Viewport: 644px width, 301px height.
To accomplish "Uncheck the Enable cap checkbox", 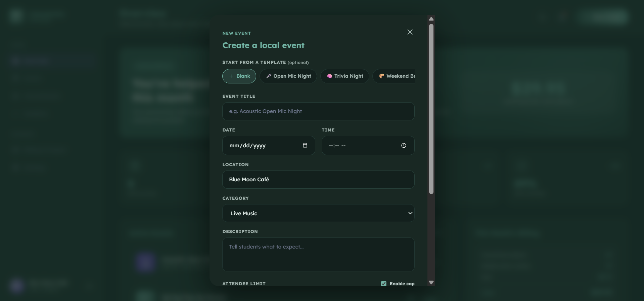I will (x=384, y=284).
